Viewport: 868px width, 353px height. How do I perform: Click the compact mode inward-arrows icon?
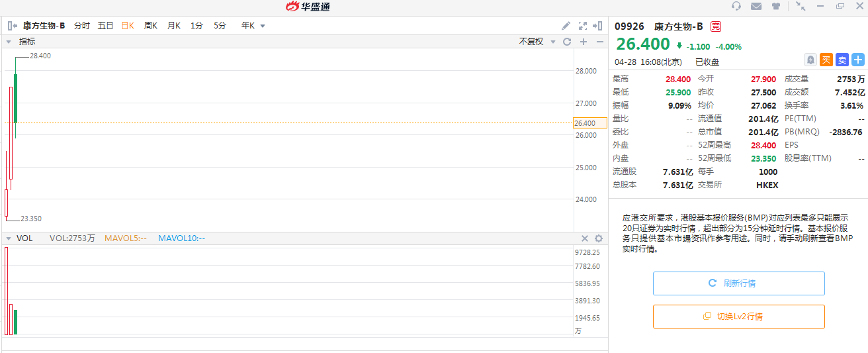(x=801, y=6)
